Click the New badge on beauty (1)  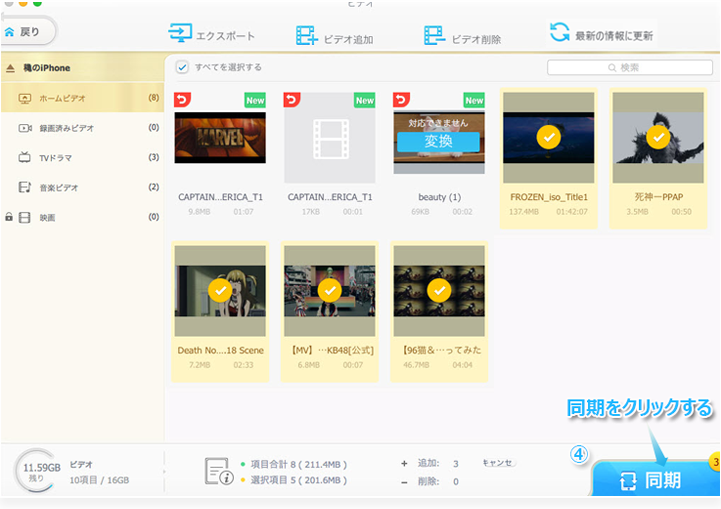pos(474,100)
